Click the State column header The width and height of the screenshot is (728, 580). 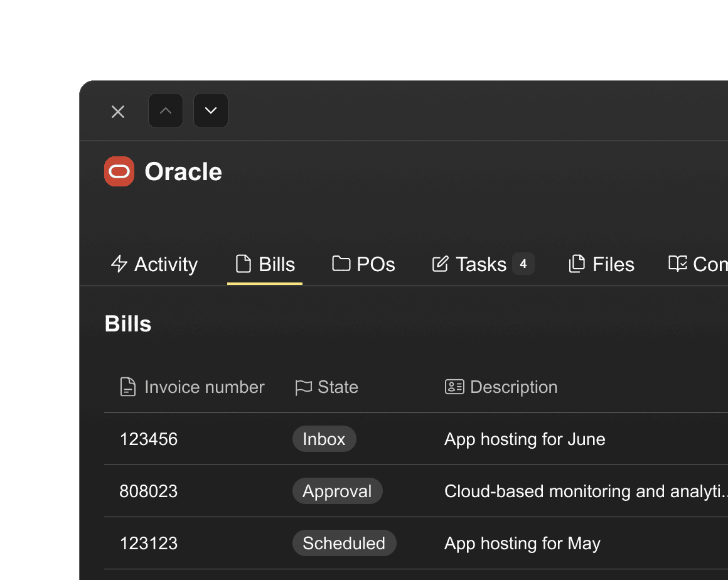tap(327, 387)
